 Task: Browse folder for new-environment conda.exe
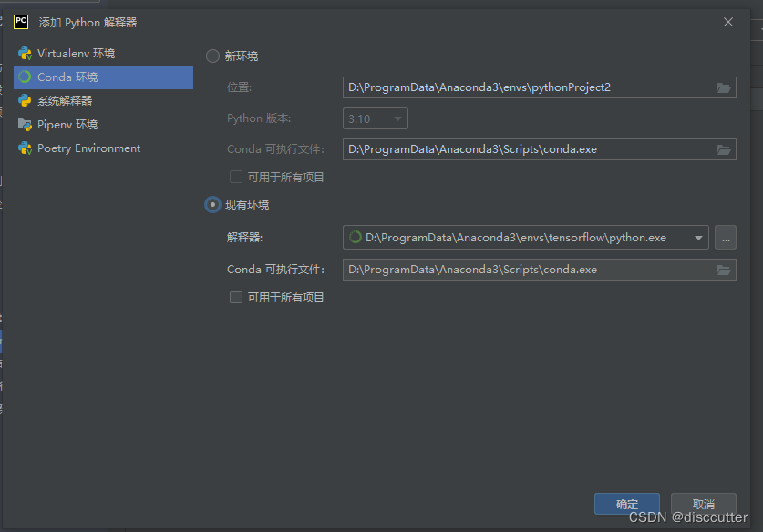(724, 149)
